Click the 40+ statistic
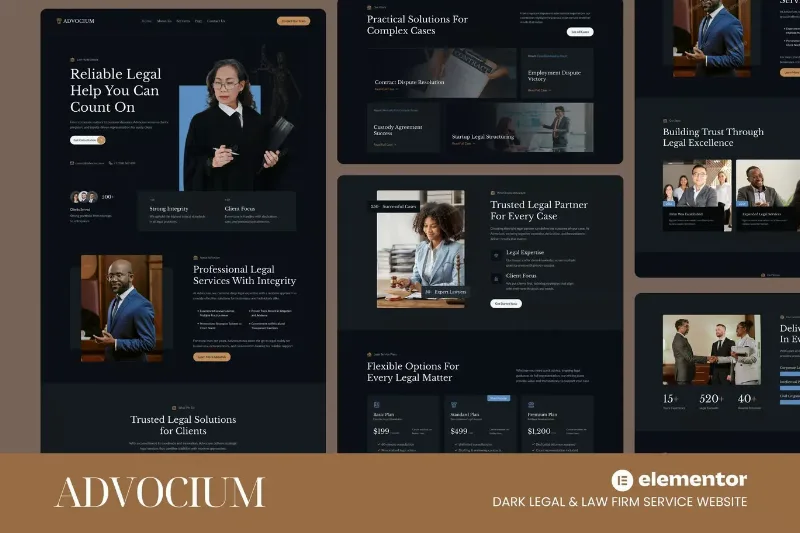This screenshot has height=533, width=800. 747,399
